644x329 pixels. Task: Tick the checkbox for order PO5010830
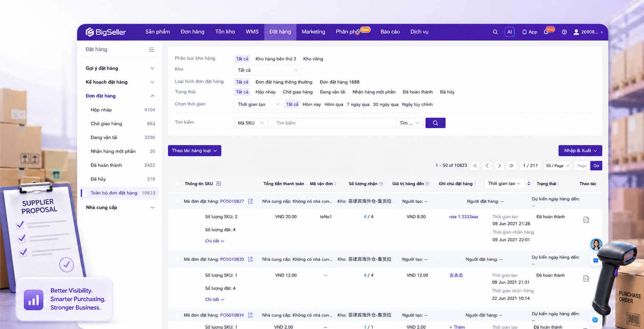coord(178,259)
